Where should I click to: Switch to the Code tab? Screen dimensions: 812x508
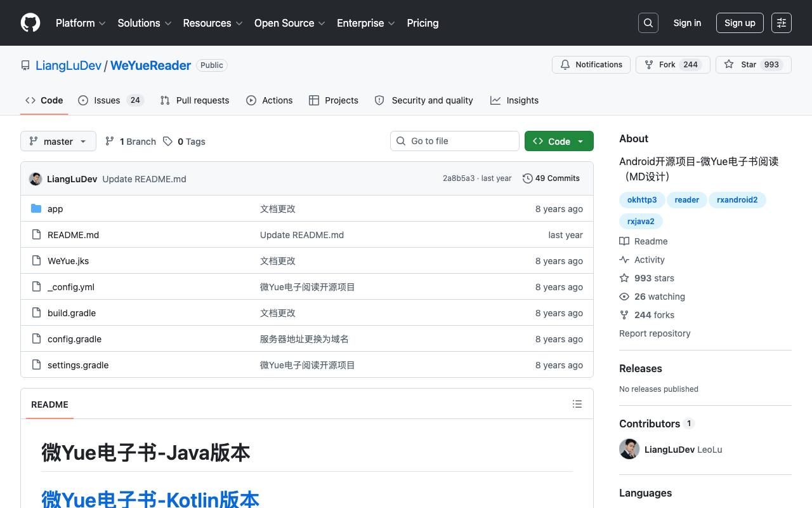(44, 100)
